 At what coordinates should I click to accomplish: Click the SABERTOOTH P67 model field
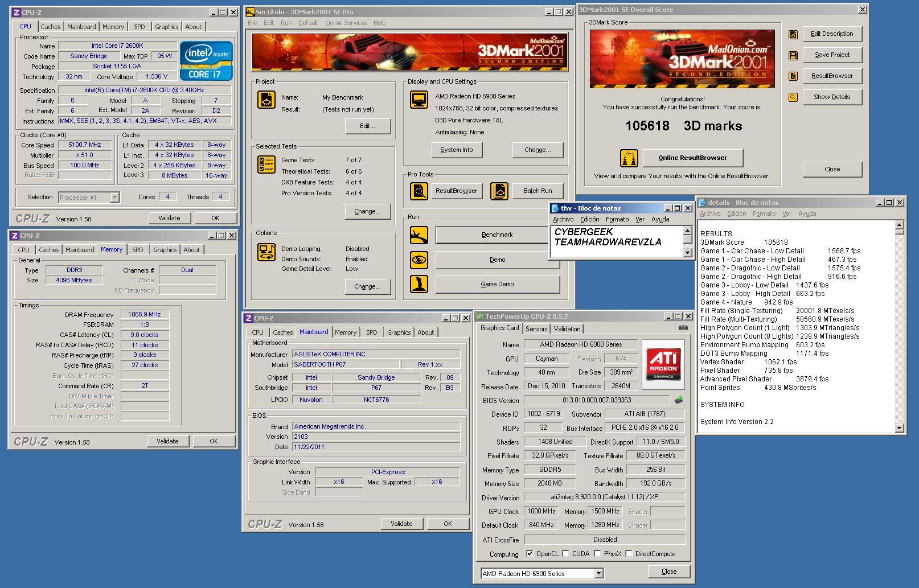pyautogui.click(x=344, y=364)
